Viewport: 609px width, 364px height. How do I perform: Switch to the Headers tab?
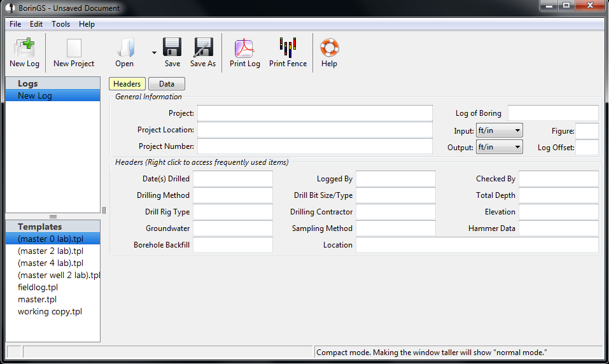coord(127,84)
